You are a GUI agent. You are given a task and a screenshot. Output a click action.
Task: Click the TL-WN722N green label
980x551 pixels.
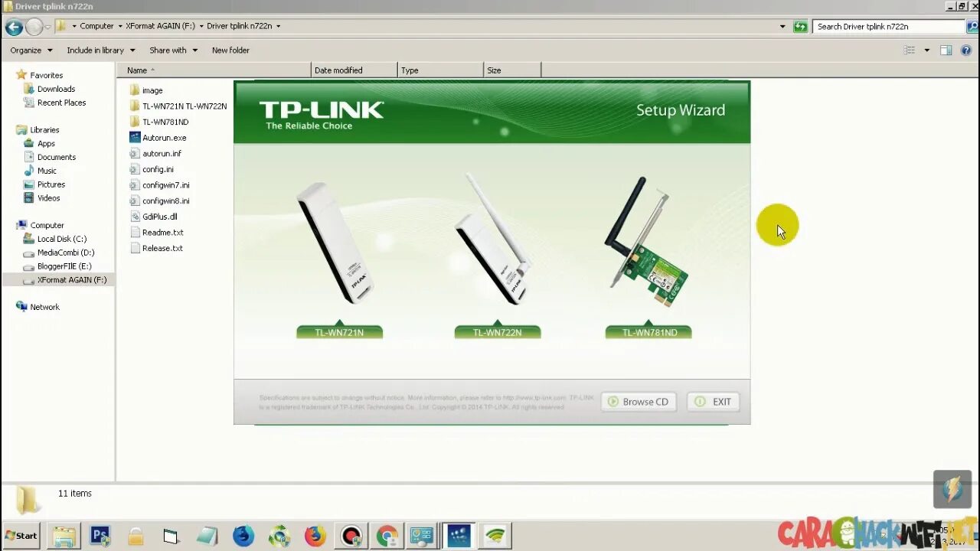[498, 332]
